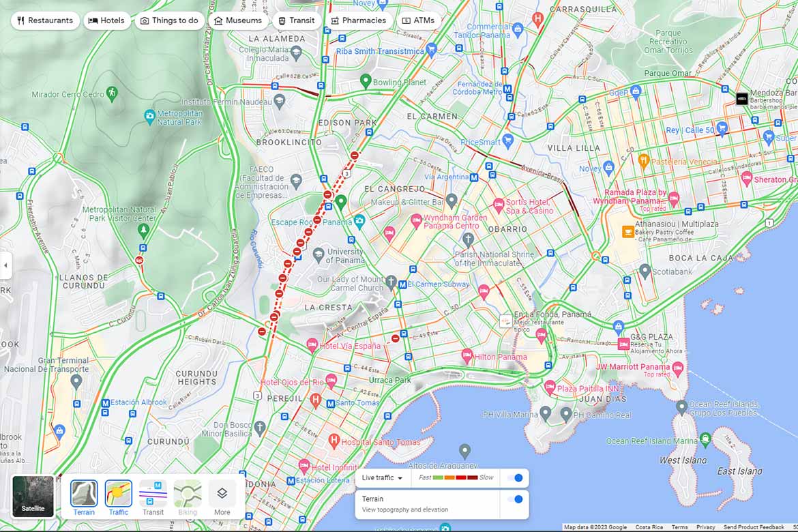Click the Terms link in the footer

coord(679,527)
